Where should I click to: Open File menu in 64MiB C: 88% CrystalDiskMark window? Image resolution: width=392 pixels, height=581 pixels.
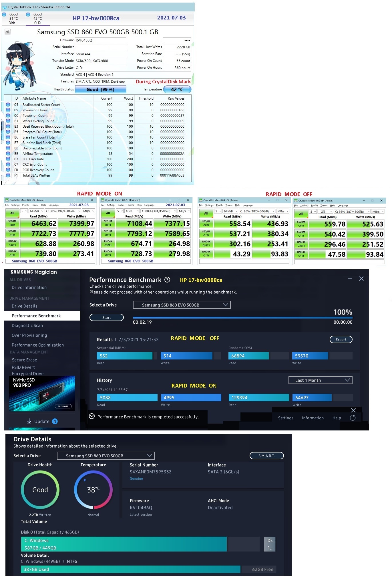[7, 205]
